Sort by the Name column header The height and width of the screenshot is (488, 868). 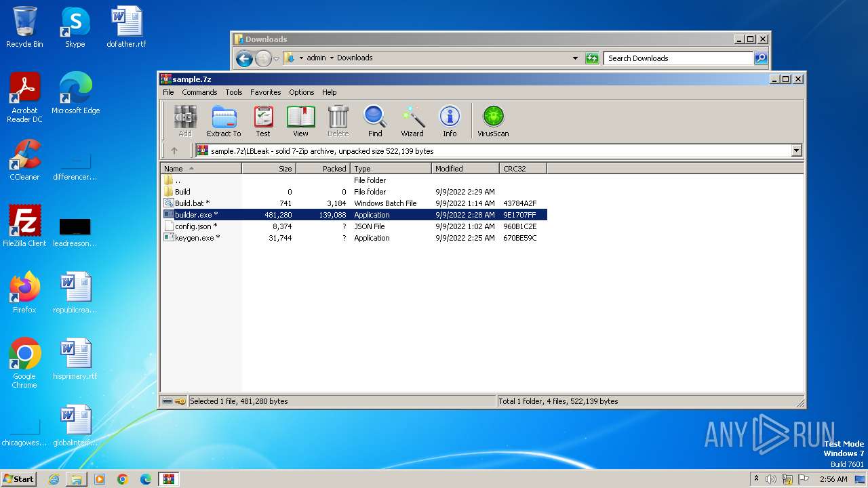(x=201, y=168)
